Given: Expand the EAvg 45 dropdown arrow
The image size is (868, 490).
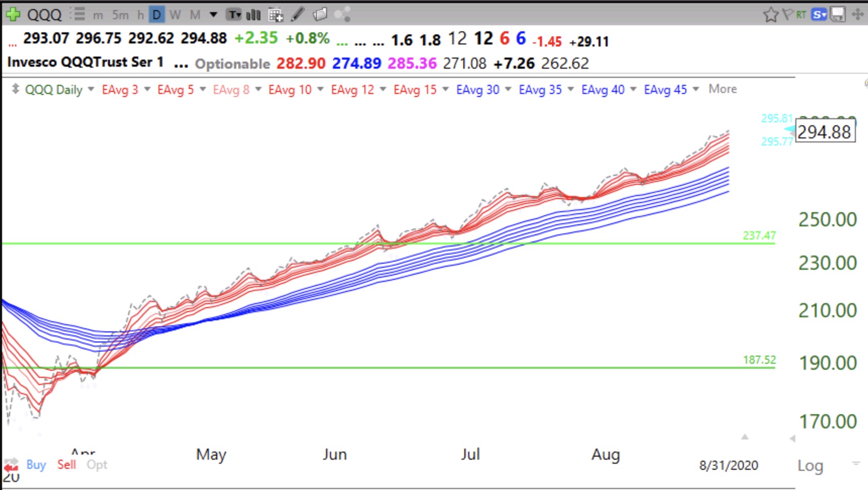Looking at the screenshot, I should point(695,89).
